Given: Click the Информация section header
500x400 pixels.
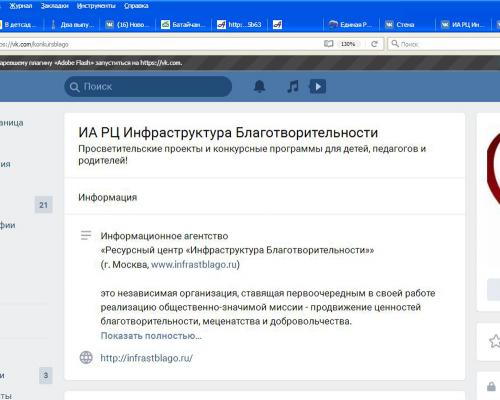Looking at the screenshot, I should (x=108, y=197).
